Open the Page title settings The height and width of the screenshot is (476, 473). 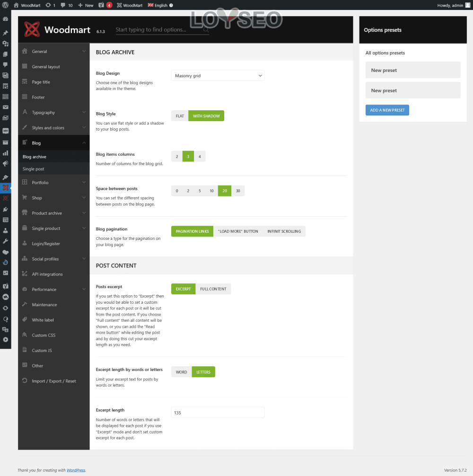(x=54, y=82)
